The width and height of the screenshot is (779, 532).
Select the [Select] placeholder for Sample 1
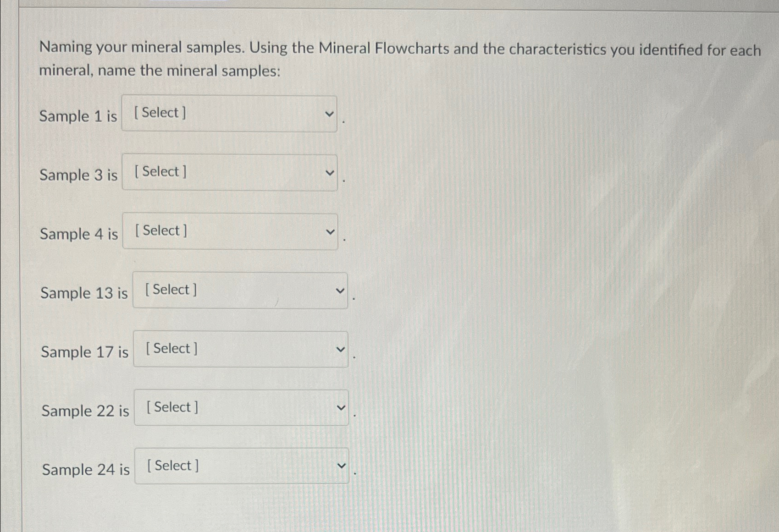click(x=159, y=114)
